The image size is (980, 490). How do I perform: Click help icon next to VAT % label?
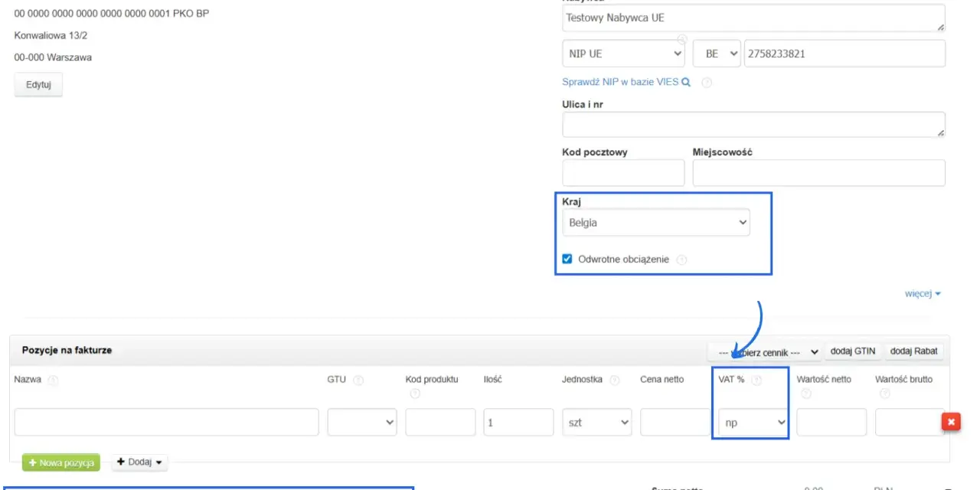point(756,380)
